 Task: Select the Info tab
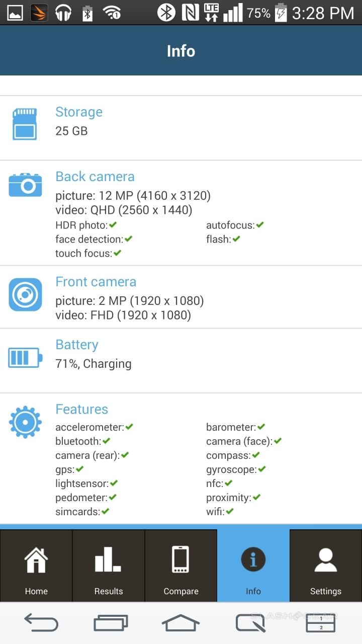pos(253,566)
